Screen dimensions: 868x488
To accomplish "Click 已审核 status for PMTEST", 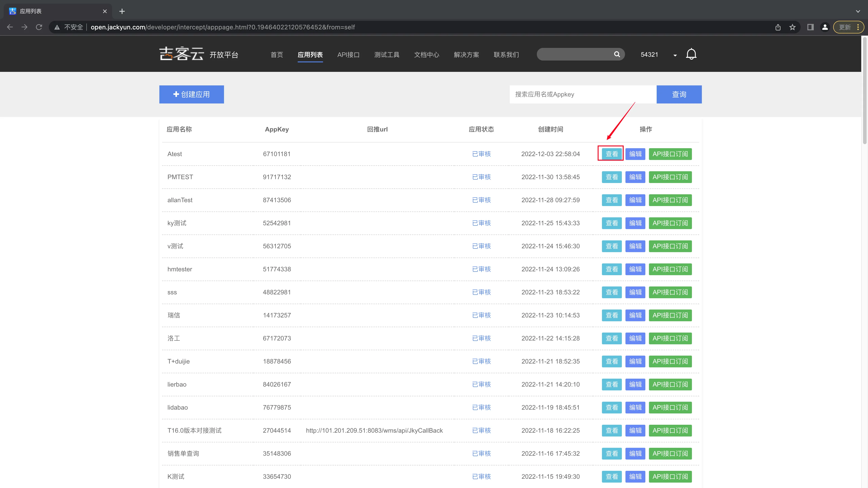I will coord(481,177).
